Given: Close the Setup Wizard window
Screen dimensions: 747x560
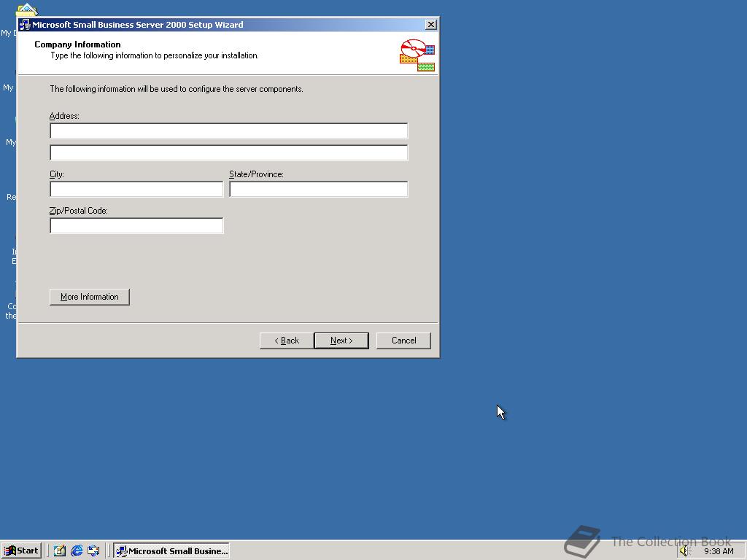Looking at the screenshot, I should coord(430,25).
